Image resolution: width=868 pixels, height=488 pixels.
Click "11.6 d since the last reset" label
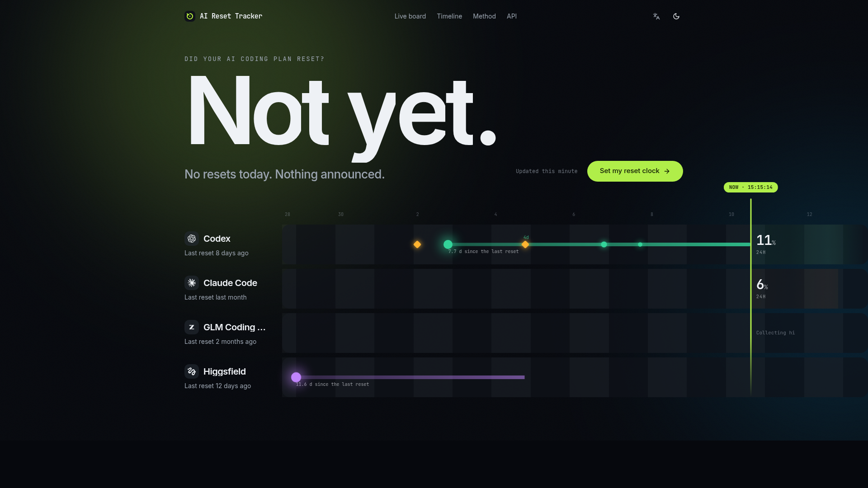click(333, 385)
